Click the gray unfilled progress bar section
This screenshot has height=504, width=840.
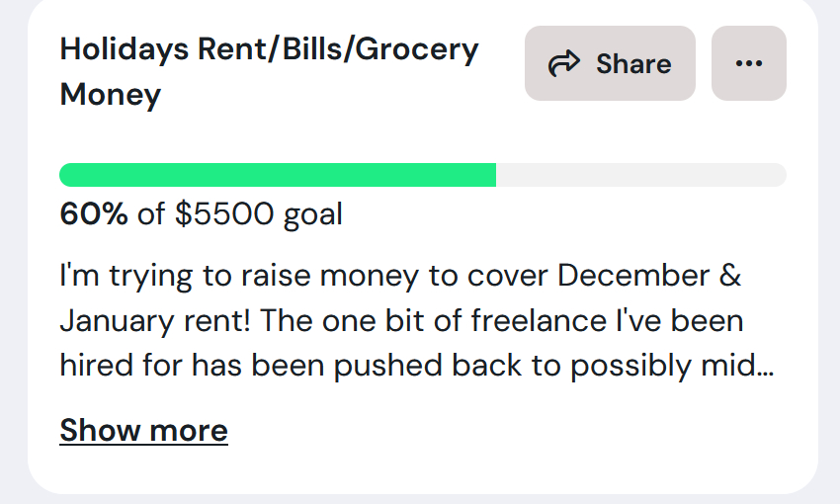(x=640, y=175)
